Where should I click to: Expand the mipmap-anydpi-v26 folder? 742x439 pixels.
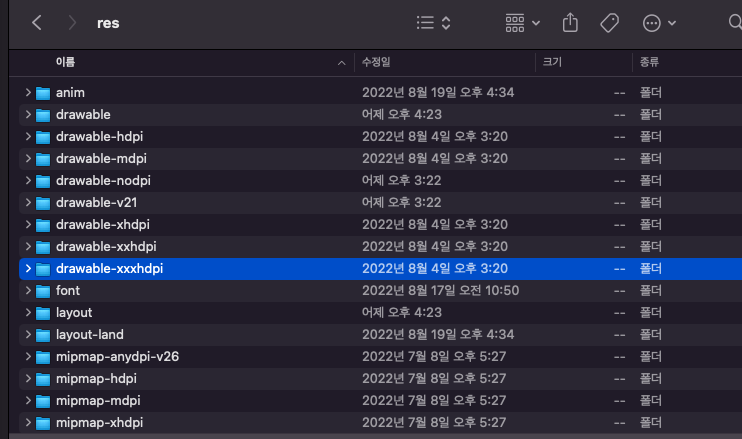28,356
